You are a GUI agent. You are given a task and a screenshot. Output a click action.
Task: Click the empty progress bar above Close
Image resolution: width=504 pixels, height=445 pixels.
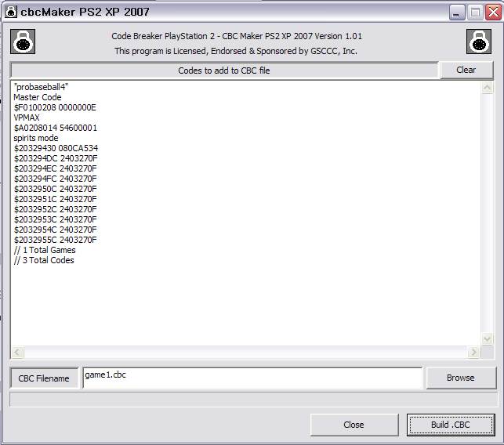[x=253, y=400]
